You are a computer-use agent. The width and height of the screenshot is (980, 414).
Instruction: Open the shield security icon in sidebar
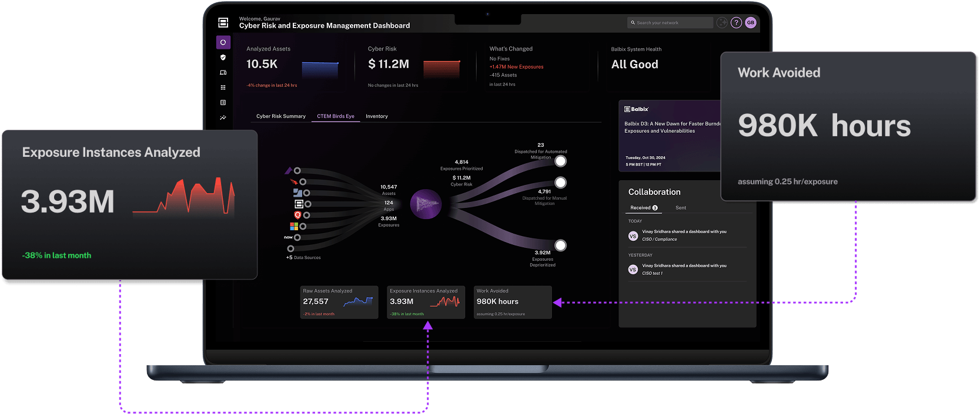point(223,58)
